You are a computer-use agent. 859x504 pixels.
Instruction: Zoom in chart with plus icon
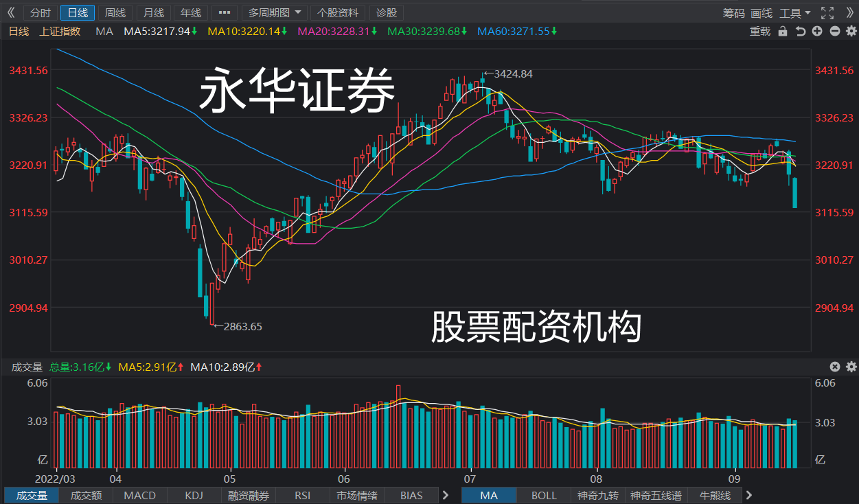point(817,31)
